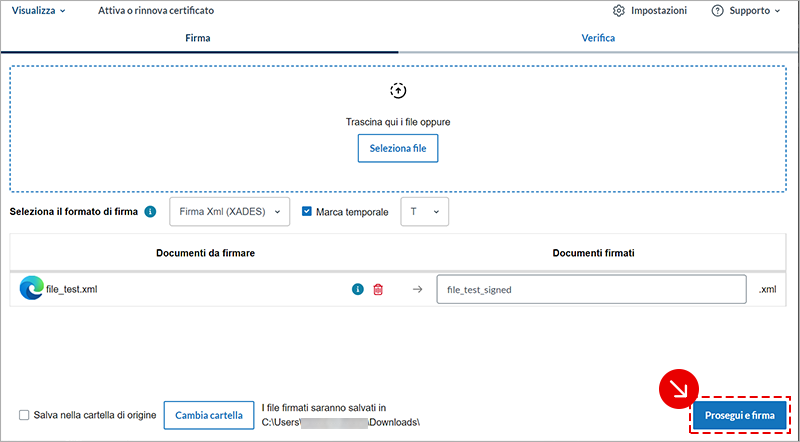Image resolution: width=800 pixels, height=442 pixels.
Task: Click the Cambia cartella button
Action: pos(209,415)
